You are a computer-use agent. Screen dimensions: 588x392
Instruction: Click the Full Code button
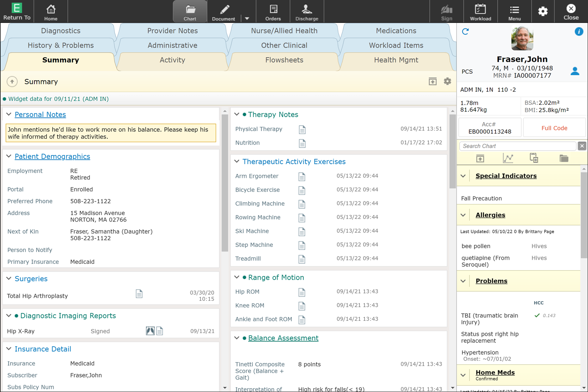click(x=554, y=127)
